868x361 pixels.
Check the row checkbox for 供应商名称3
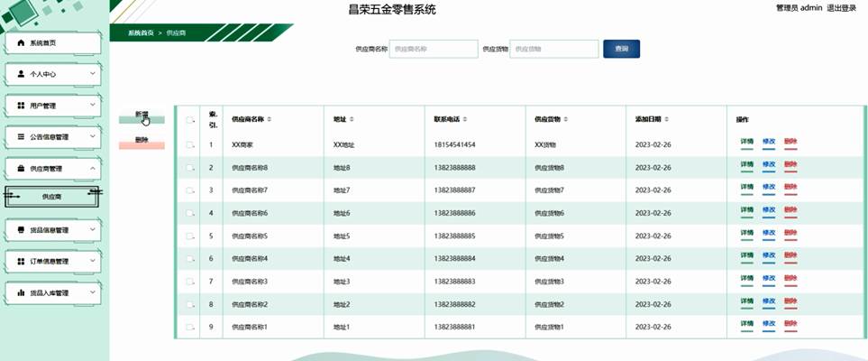[x=189, y=282]
